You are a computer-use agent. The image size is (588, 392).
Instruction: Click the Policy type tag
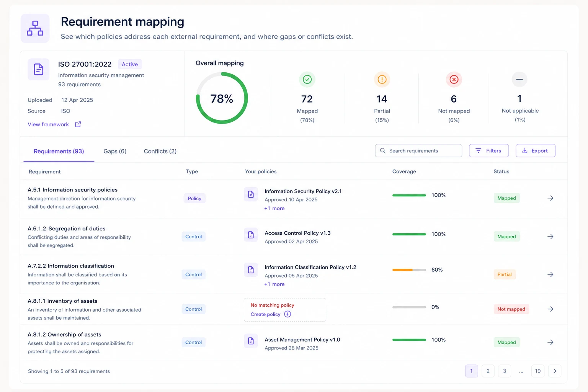(194, 198)
